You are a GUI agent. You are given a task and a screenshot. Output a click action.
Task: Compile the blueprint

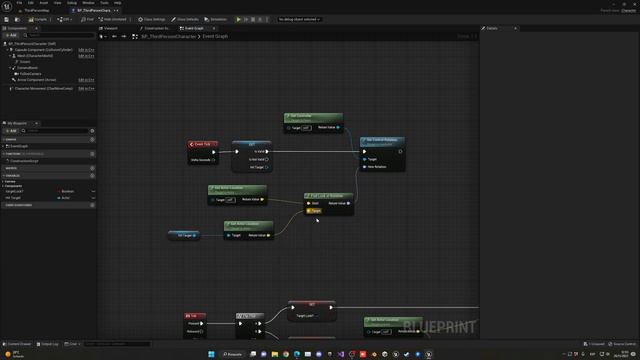point(38,19)
